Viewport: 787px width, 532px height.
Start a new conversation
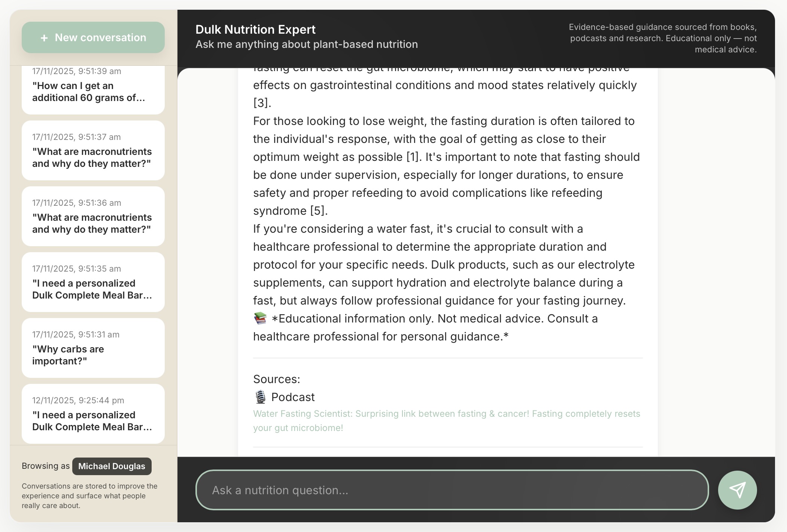point(93,37)
